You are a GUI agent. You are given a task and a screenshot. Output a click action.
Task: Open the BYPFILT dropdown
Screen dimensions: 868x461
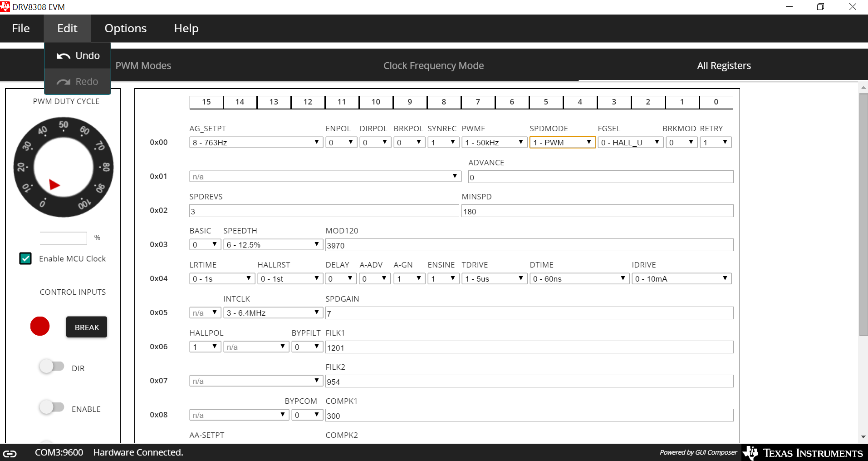[x=307, y=347]
